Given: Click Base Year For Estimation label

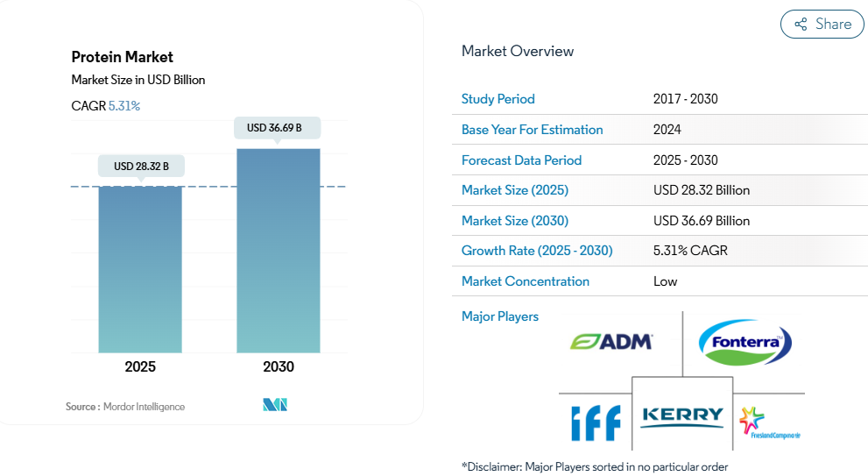Looking at the screenshot, I should [532, 130].
